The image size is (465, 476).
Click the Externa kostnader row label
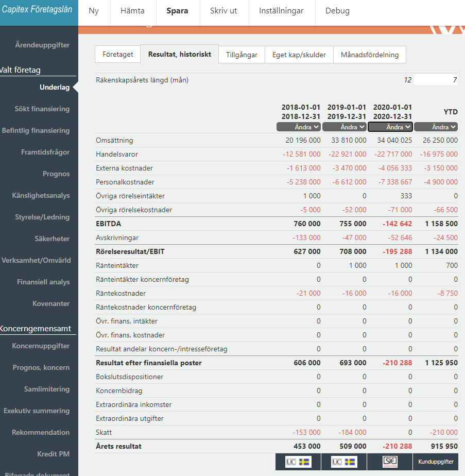pyautogui.click(x=125, y=168)
